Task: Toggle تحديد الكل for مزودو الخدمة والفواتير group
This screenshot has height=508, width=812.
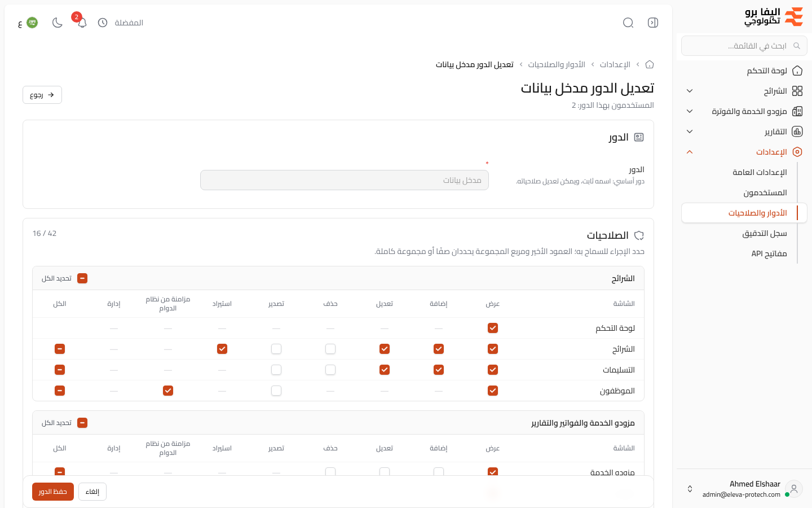Action: [82, 423]
